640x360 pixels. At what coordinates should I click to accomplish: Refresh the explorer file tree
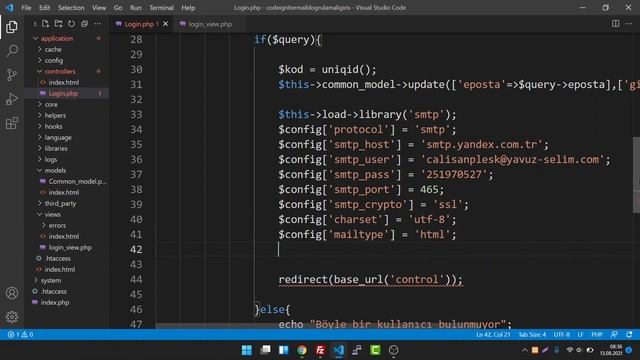coord(71,24)
